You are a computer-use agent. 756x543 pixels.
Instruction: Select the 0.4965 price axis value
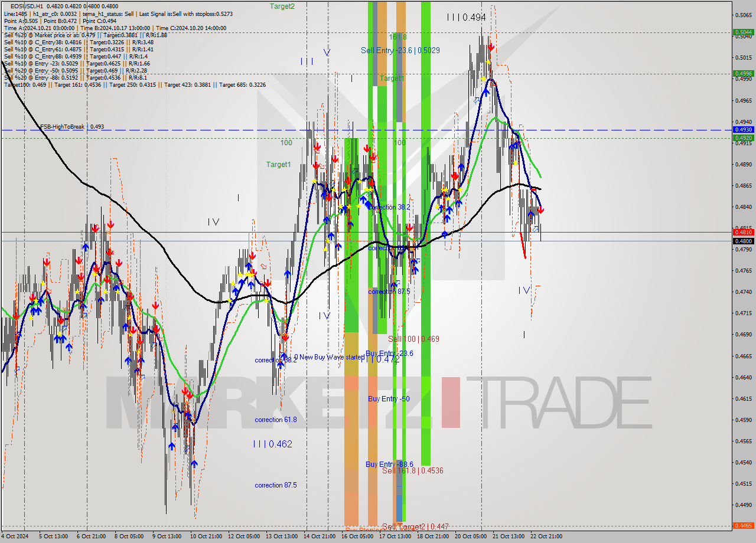[743, 100]
